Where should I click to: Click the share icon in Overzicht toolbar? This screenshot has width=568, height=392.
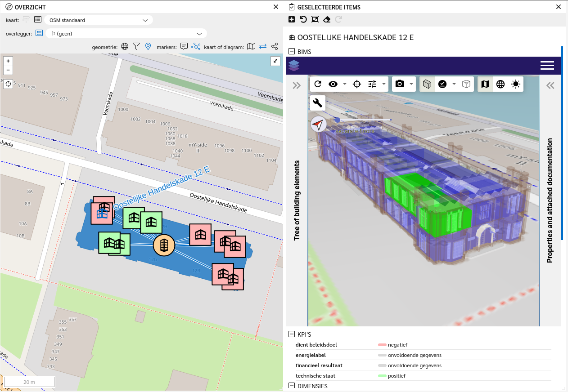click(275, 46)
